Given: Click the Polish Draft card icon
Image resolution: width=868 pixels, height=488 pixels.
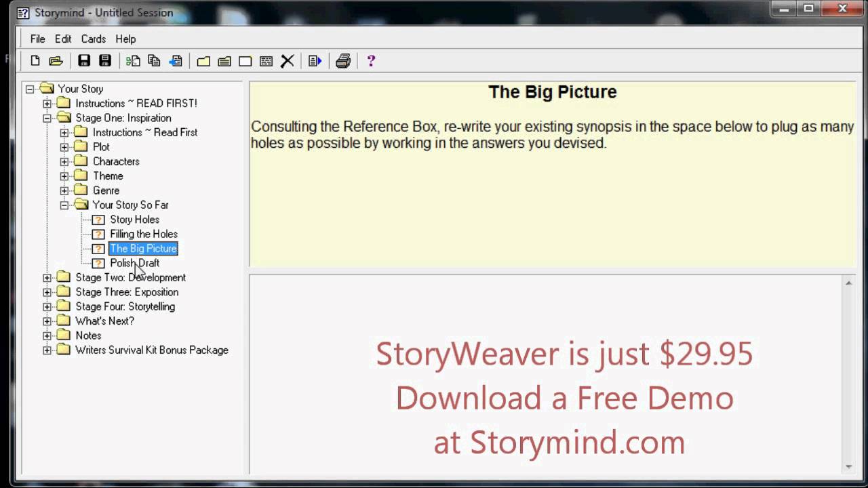Looking at the screenshot, I should pyautogui.click(x=98, y=263).
